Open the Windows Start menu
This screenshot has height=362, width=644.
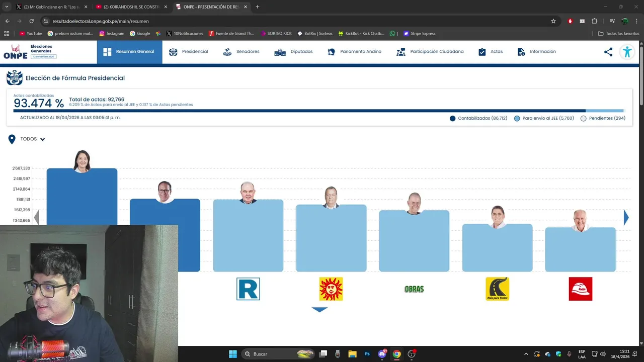(233, 354)
